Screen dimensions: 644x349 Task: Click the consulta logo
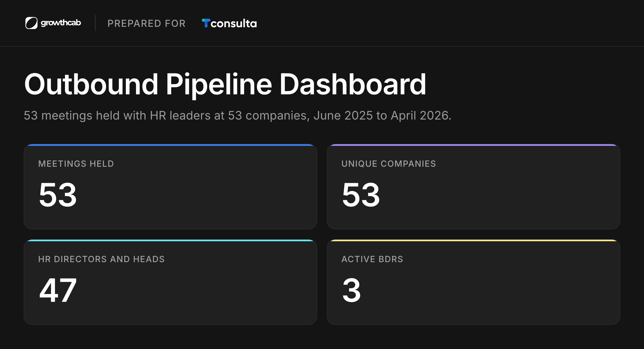pos(229,23)
